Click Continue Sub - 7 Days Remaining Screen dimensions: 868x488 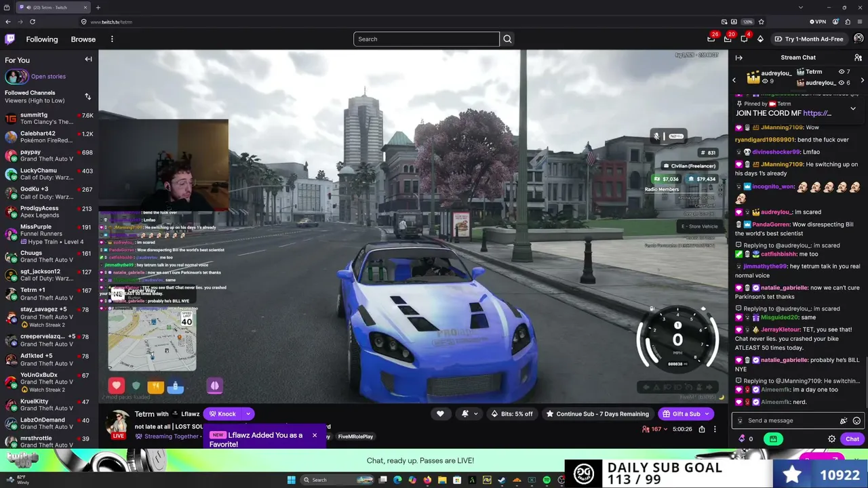[x=597, y=413]
